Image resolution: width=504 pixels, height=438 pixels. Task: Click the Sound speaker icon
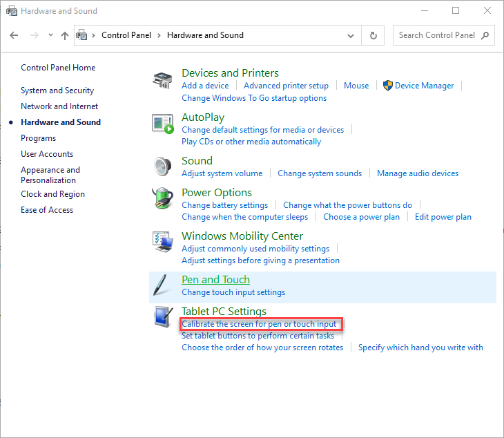[163, 166]
